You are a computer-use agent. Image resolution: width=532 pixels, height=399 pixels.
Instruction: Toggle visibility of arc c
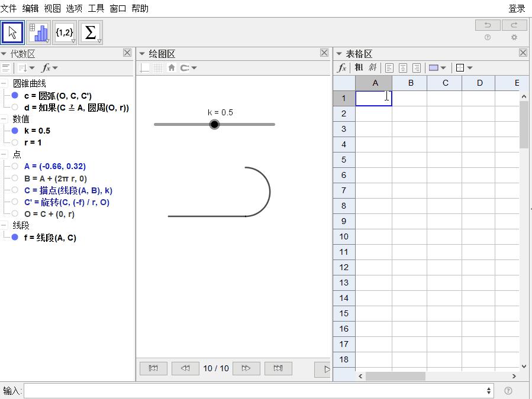[x=15, y=96]
